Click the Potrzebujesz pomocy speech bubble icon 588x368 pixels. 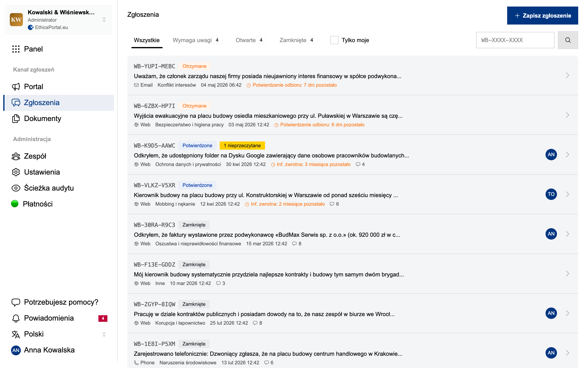(16, 302)
